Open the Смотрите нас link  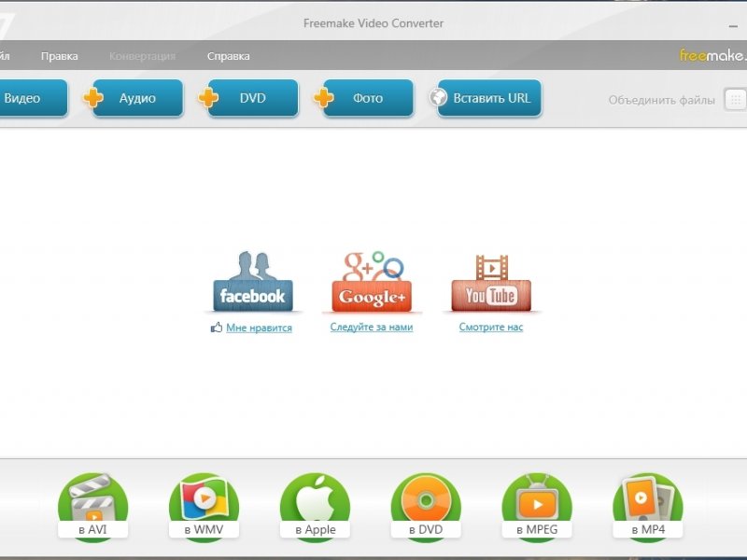click(x=491, y=328)
